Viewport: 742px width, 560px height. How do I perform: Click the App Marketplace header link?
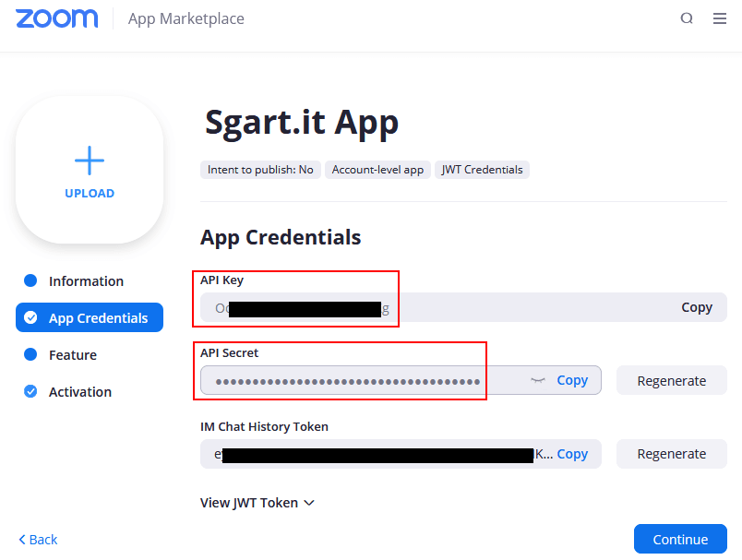coord(186,19)
